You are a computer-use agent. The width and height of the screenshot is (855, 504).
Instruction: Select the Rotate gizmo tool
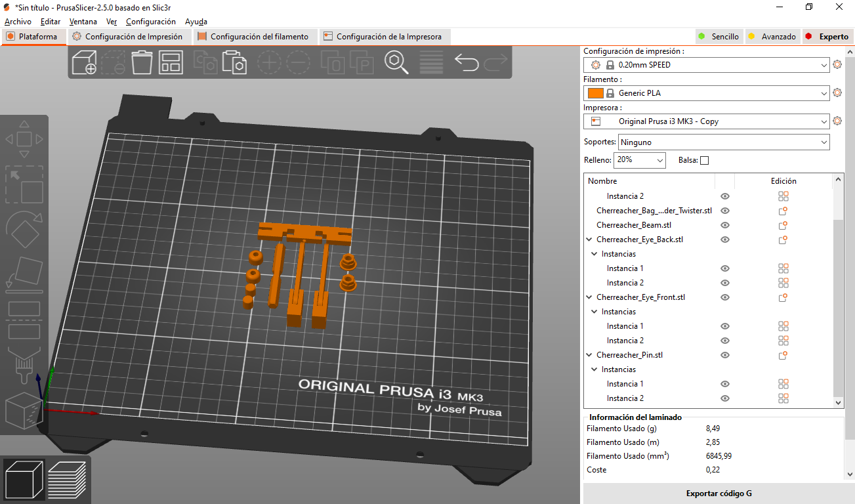(24, 230)
